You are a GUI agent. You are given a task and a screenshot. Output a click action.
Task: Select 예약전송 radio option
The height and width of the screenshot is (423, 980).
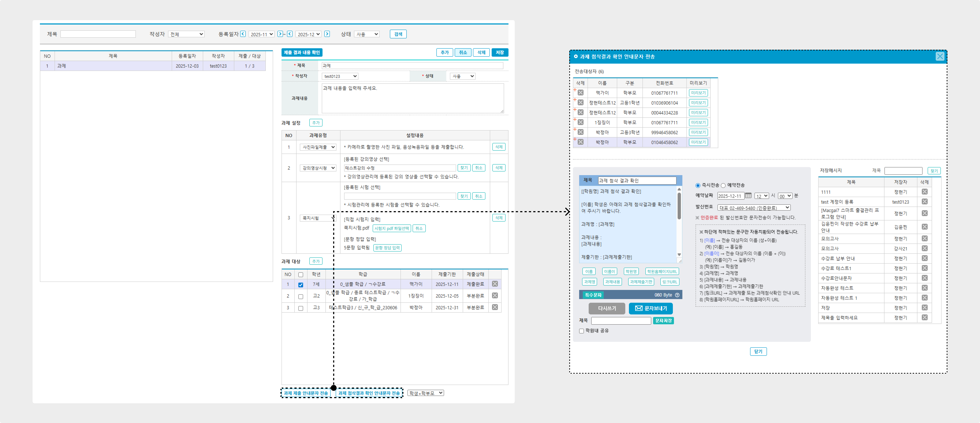tap(723, 186)
